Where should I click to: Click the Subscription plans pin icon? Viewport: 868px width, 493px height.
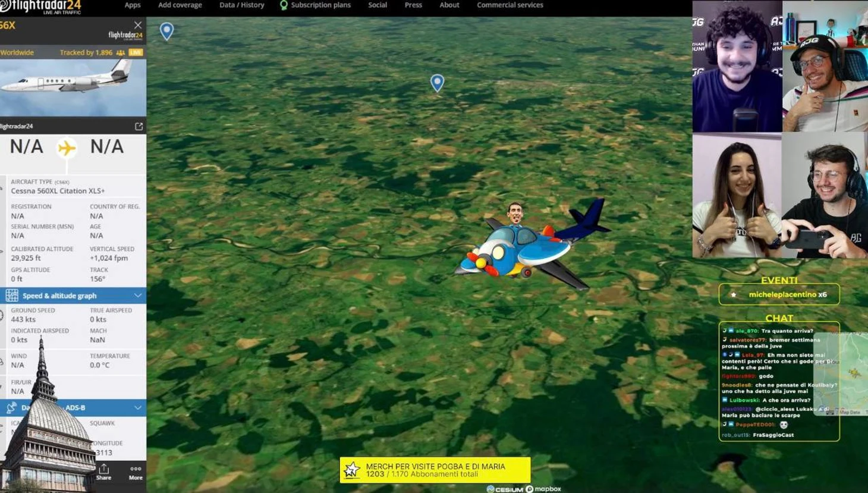(x=284, y=5)
